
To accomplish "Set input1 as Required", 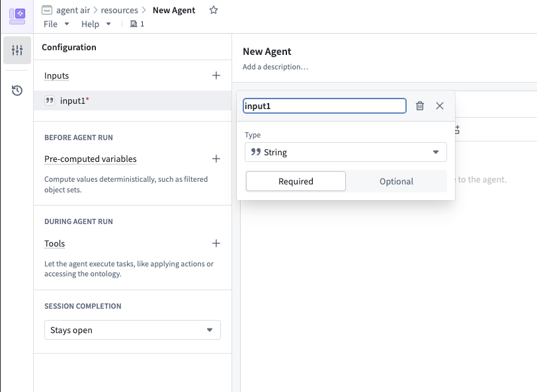I will [x=296, y=181].
